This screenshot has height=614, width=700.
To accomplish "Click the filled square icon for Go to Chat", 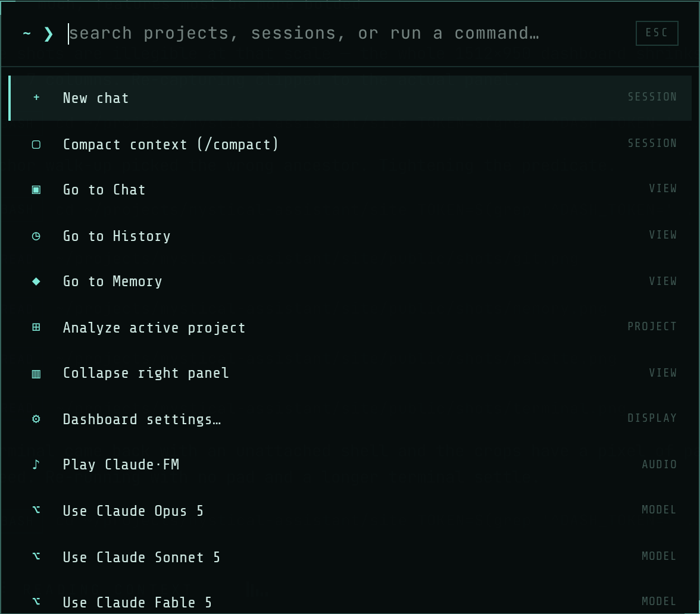I will click(37, 190).
